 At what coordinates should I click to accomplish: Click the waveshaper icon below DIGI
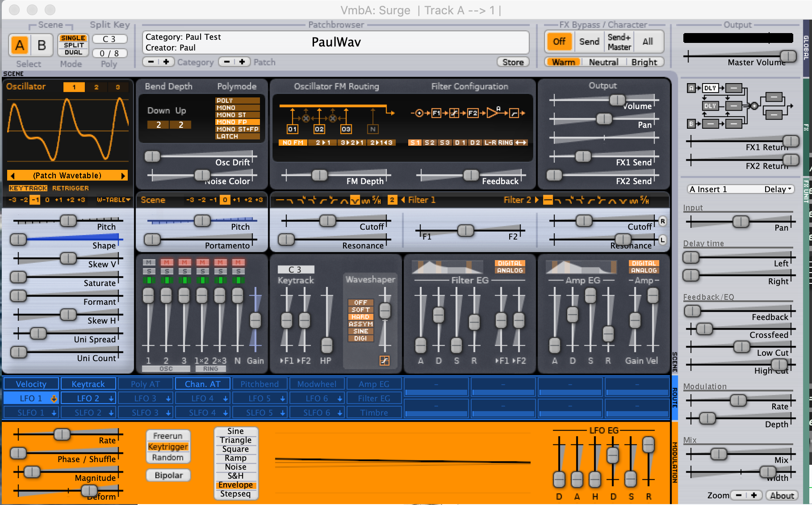click(x=384, y=360)
